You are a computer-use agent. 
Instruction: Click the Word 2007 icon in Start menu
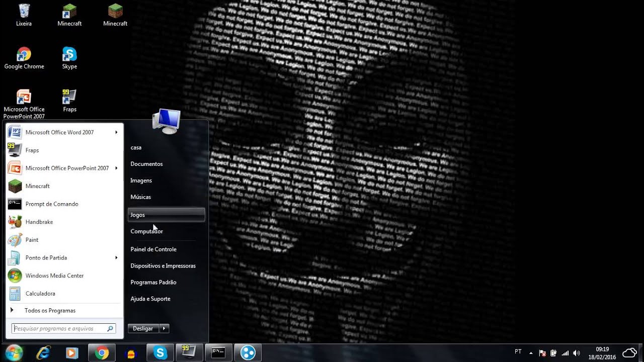(15, 132)
